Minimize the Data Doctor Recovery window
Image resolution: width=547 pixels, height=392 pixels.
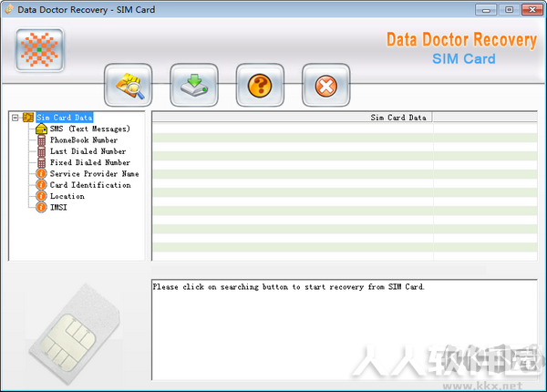pos(486,10)
